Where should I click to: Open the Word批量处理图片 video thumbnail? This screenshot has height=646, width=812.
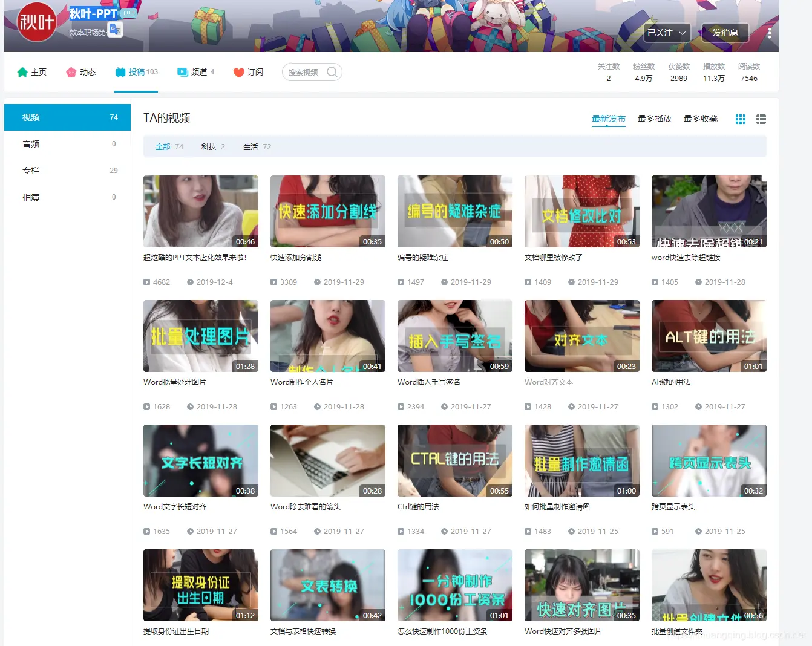point(200,336)
